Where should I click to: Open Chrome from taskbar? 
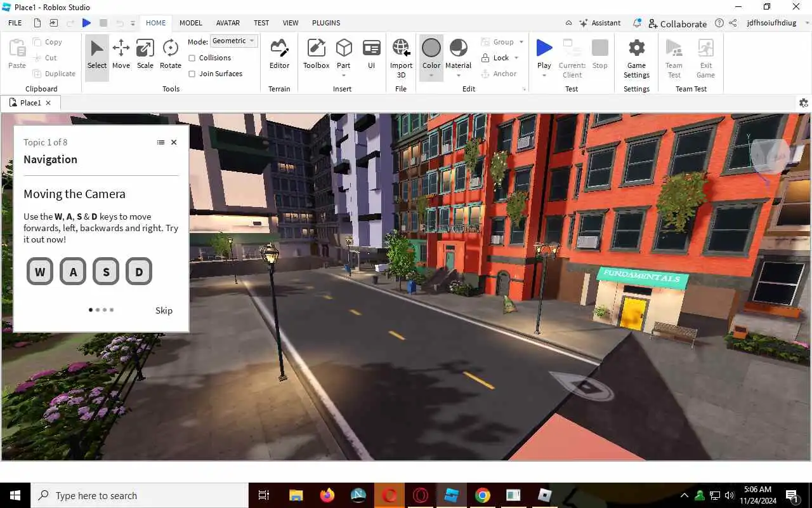point(483,495)
